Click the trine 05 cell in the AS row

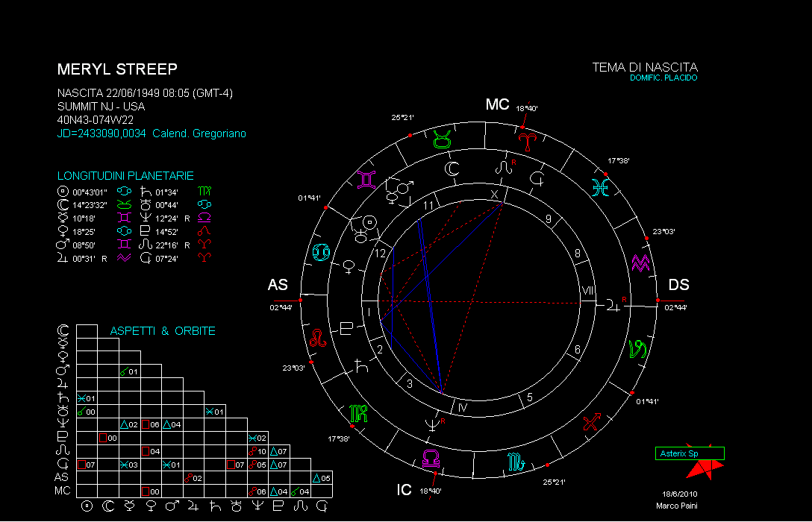pos(322,478)
